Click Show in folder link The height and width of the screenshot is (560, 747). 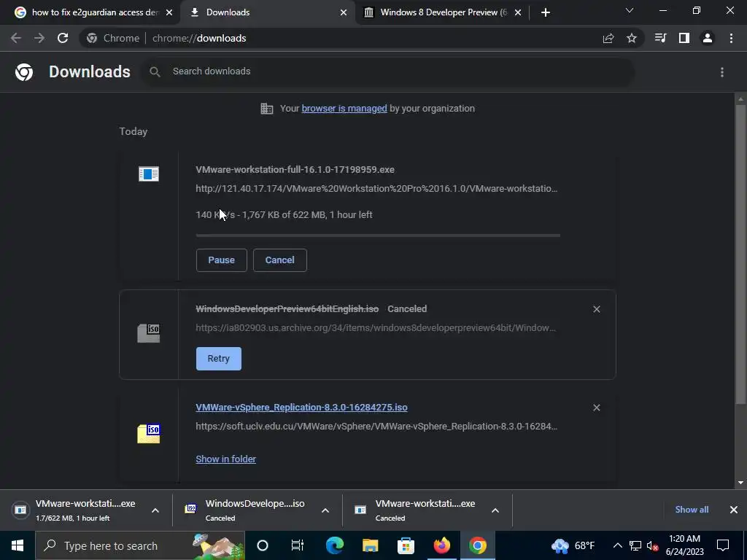tap(226, 459)
